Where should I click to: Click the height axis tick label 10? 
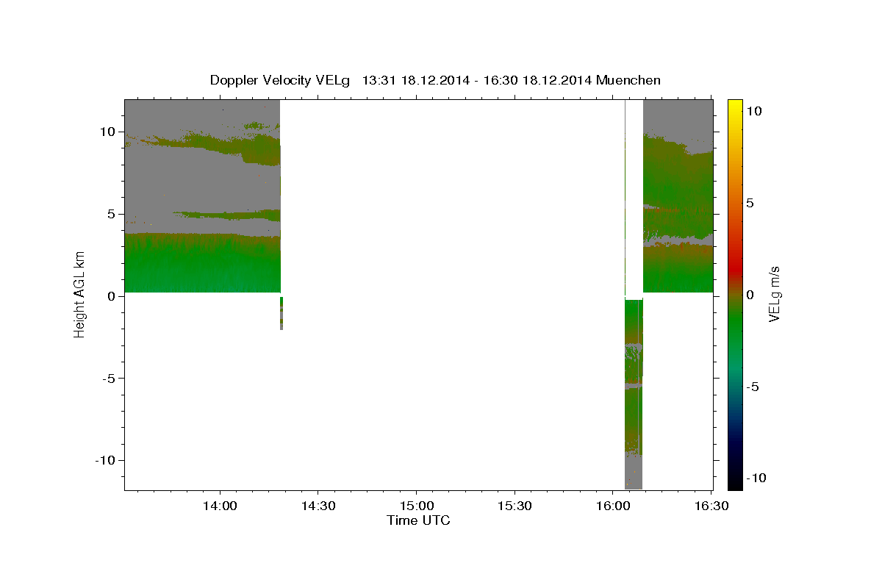pyautogui.click(x=110, y=132)
